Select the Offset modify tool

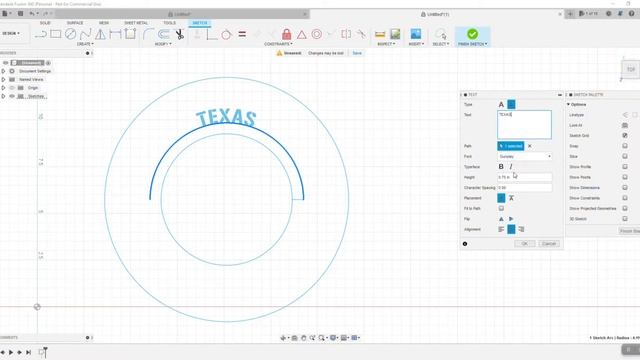tap(164, 34)
